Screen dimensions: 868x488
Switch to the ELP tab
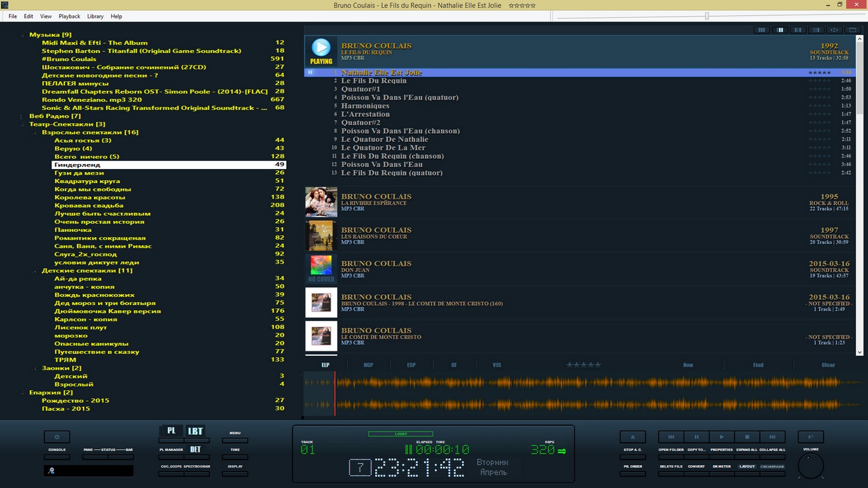click(326, 365)
